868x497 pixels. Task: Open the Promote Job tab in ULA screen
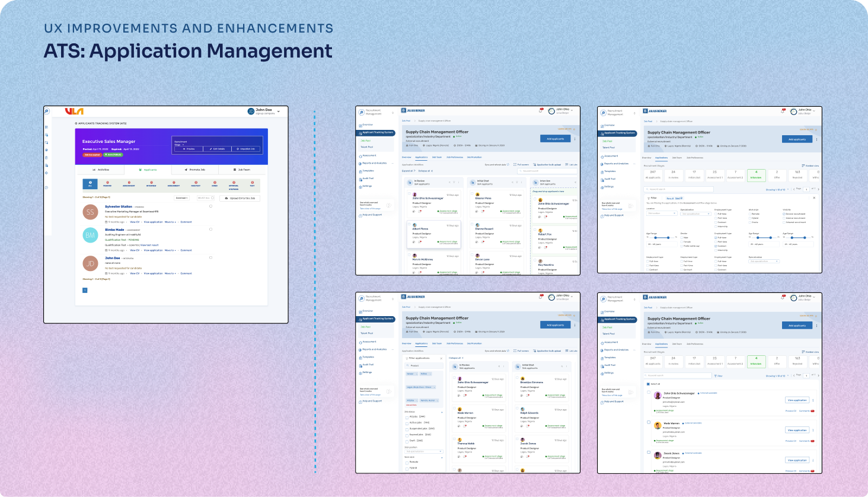click(195, 170)
